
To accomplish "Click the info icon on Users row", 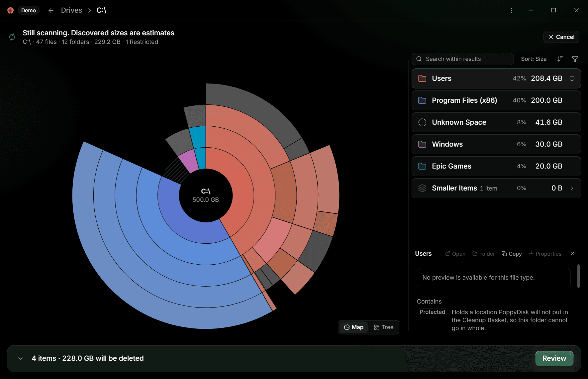I will point(572,78).
